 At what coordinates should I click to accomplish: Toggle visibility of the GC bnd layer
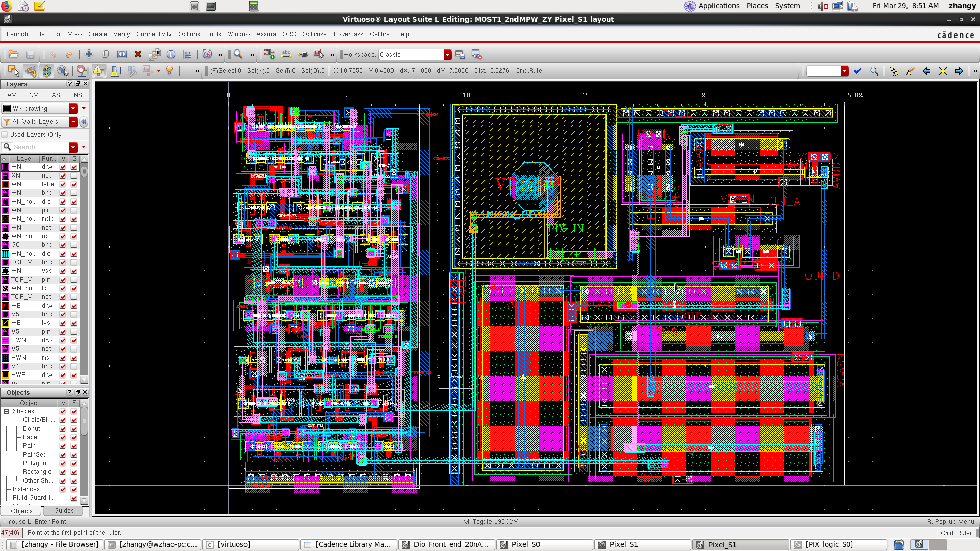pos(63,245)
